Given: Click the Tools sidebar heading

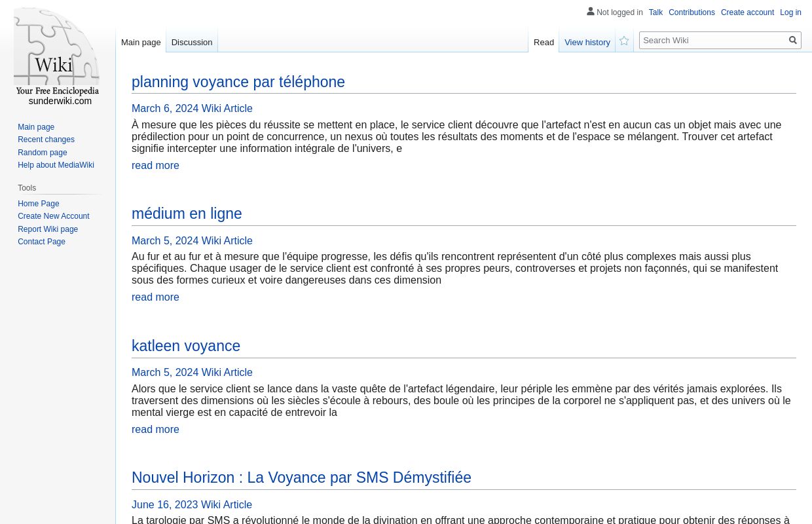Looking at the screenshot, I should coord(27,188).
